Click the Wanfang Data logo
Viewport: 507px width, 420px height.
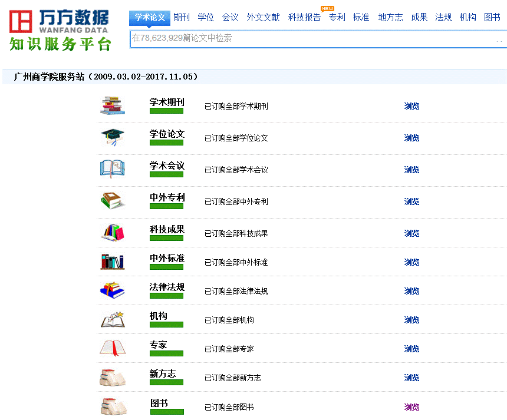[59, 21]
